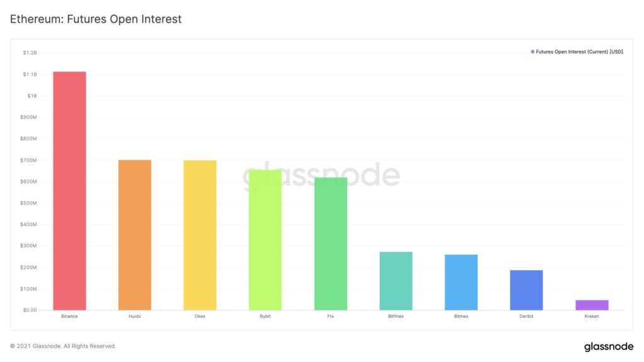Click the glassnode watermark in chart center
The height and width of the screenshot is (362, 644).
pos(321,175)
